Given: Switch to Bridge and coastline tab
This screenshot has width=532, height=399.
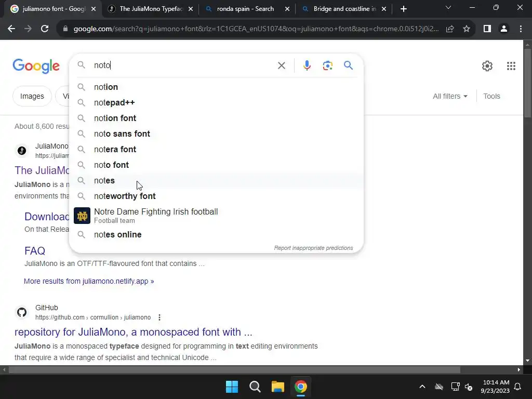Looking at the screenshot, I should coord(344,9).
